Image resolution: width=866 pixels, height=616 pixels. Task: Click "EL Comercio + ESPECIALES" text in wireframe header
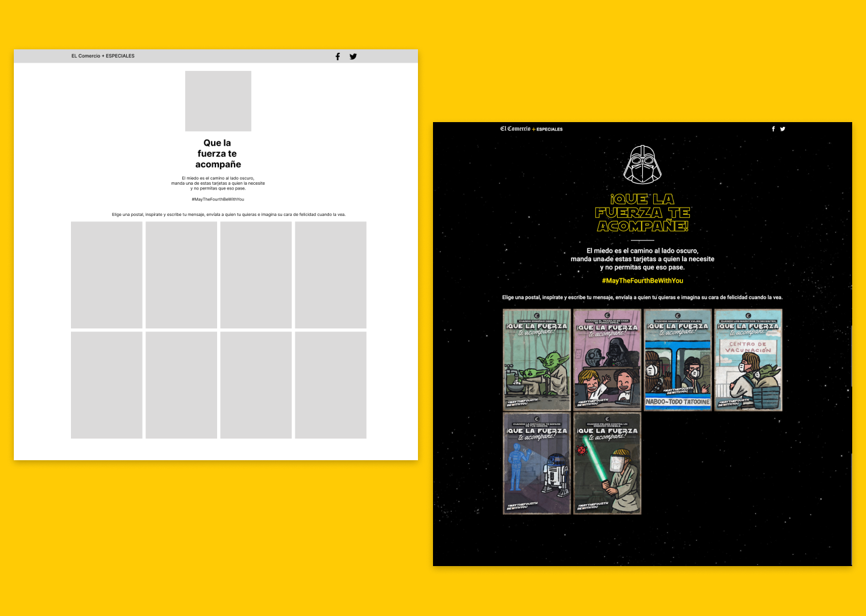[x=103, y=56]
